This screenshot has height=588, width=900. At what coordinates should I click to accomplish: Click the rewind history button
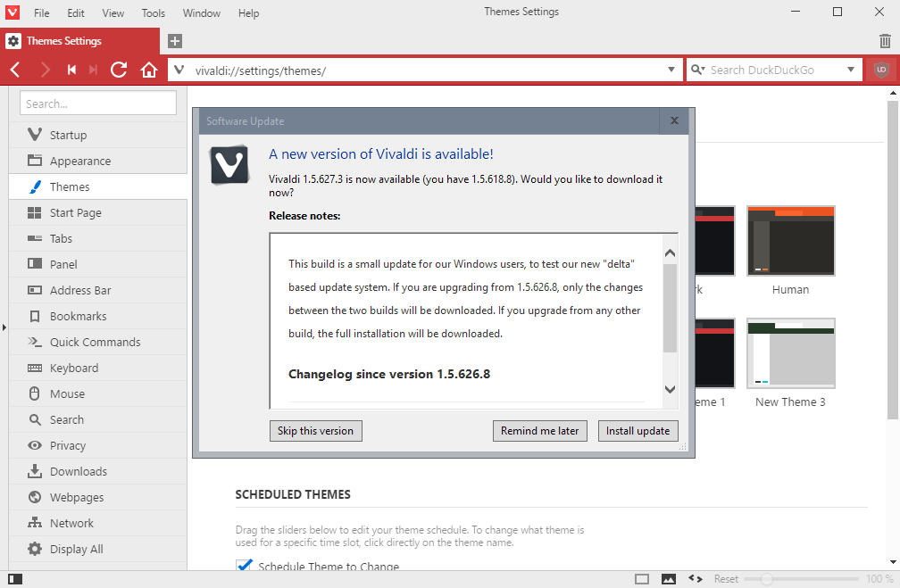coord(71,70)
